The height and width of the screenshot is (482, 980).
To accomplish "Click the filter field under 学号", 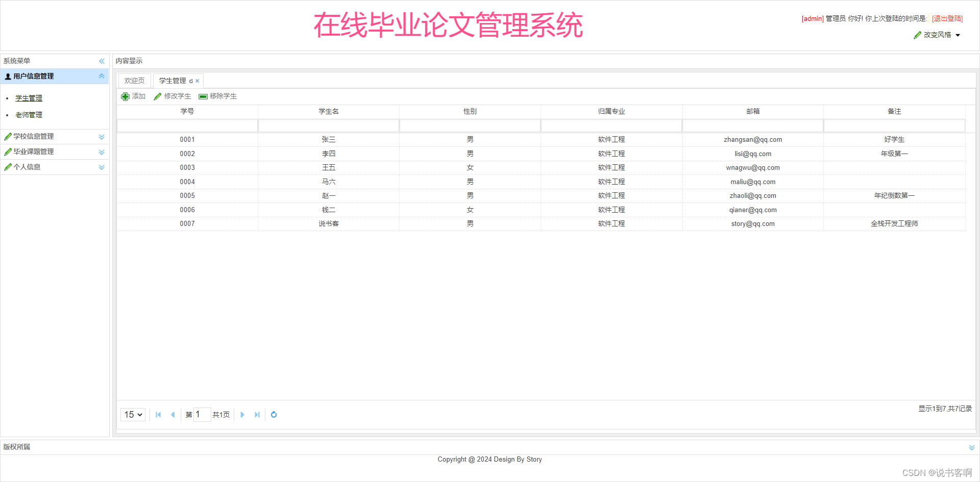I will point(187,125).
